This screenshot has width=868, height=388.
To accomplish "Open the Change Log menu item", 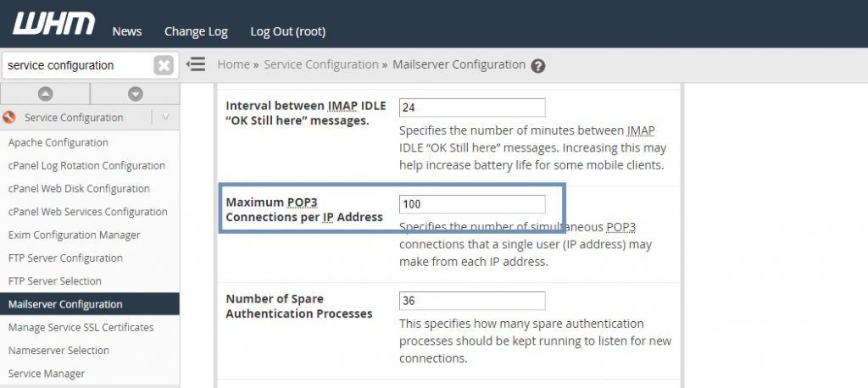I will [196, 31].
